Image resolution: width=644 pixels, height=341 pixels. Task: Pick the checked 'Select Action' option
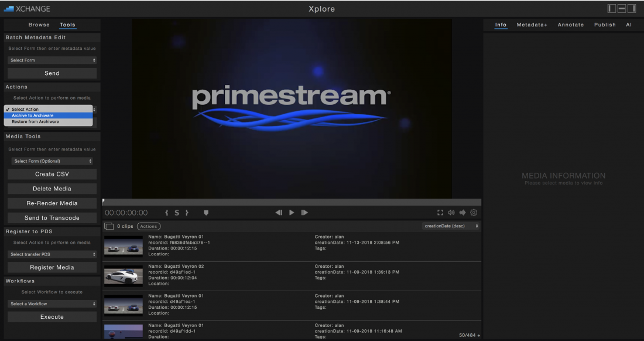pyautogui.click(x=49, y=110)
